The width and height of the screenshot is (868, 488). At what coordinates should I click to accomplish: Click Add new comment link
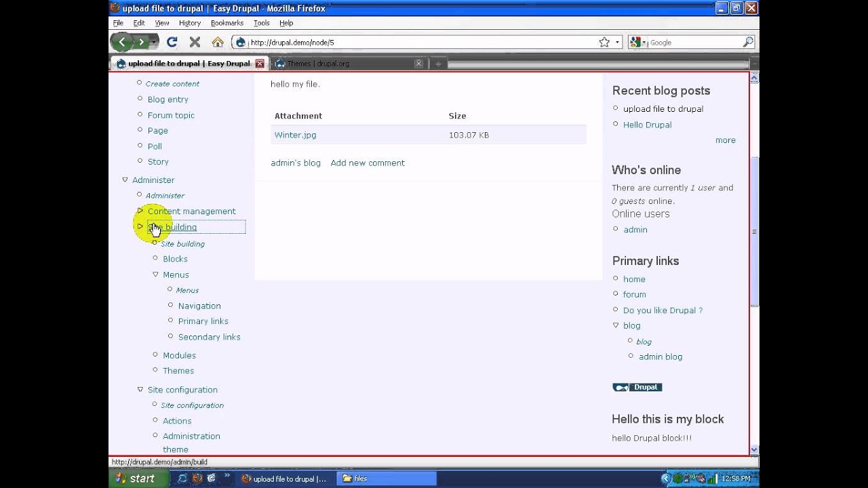coord(368,163)
